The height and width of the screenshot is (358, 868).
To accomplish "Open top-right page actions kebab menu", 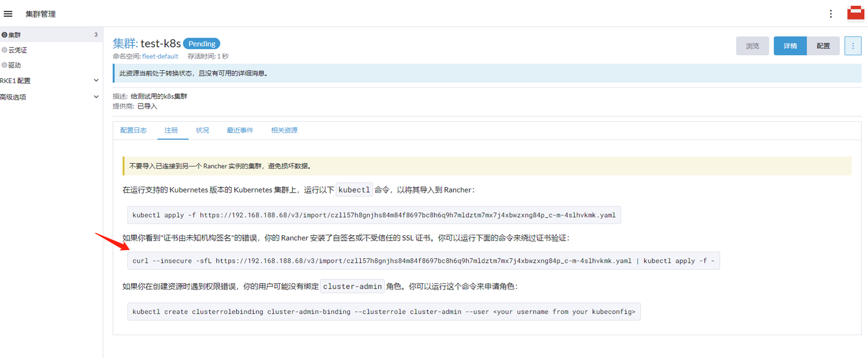I will pos(830,14).
